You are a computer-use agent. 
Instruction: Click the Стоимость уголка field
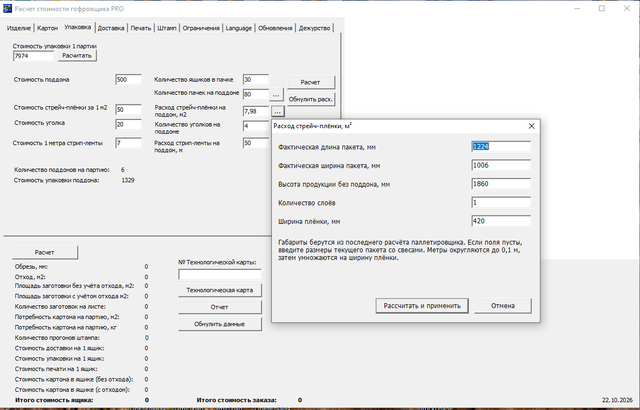tap(128, 124)
